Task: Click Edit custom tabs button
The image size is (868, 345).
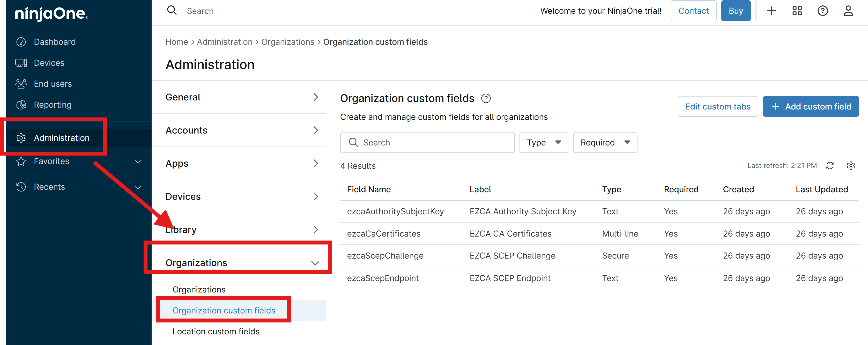Action: click(718, 107)
